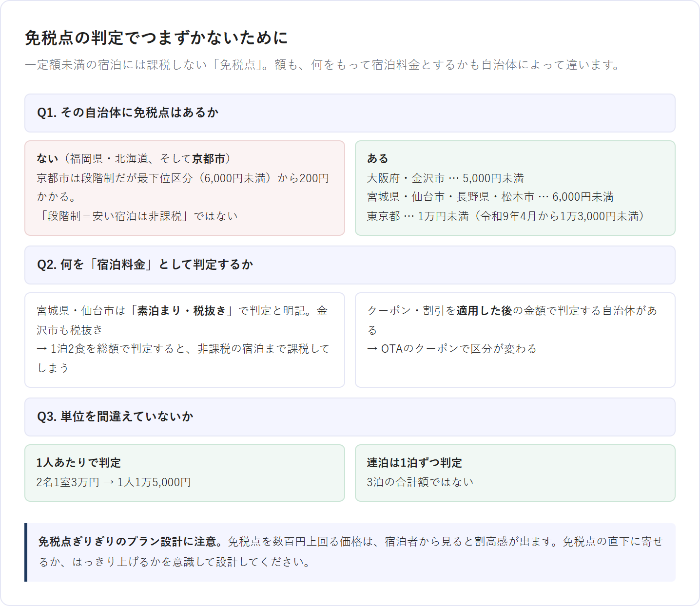Click the line 2名1室3万円 → 1人1万5,000円
This screenshot has height=606, width=700.
(x=114, y=482)
